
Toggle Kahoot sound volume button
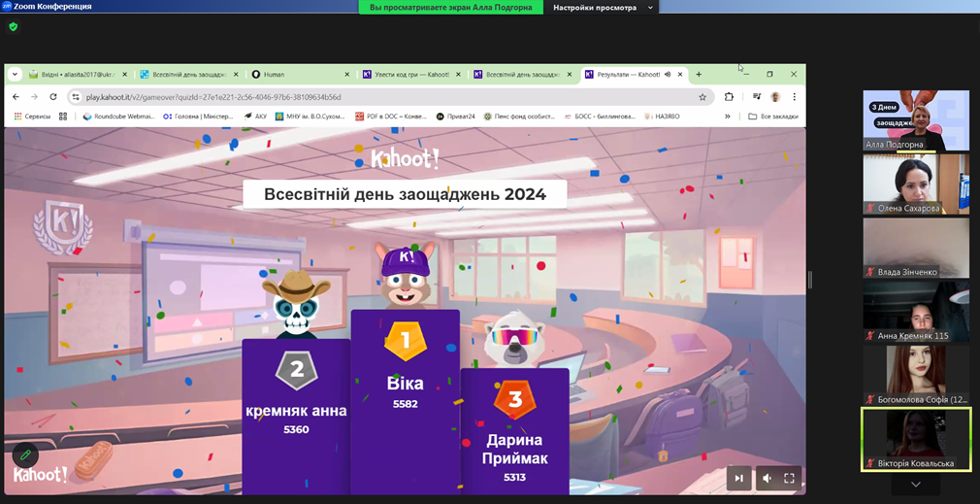click(767, 479)
